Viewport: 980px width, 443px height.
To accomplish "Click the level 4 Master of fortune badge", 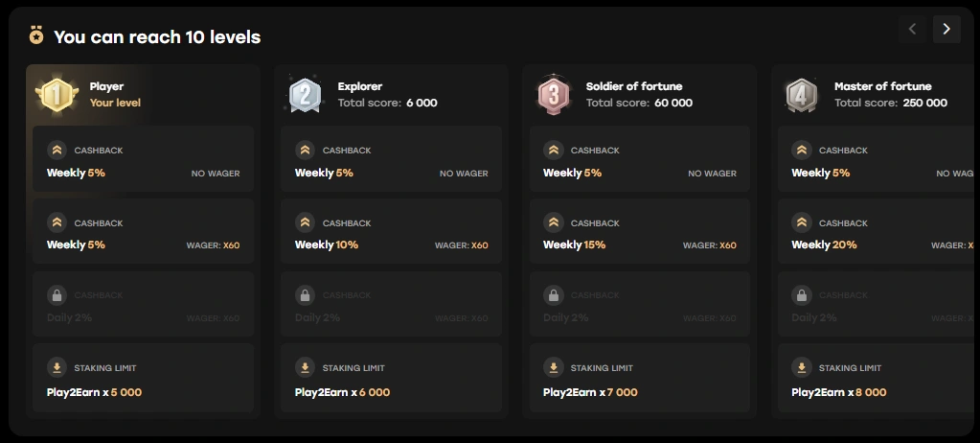I will (x=801, y=94).
